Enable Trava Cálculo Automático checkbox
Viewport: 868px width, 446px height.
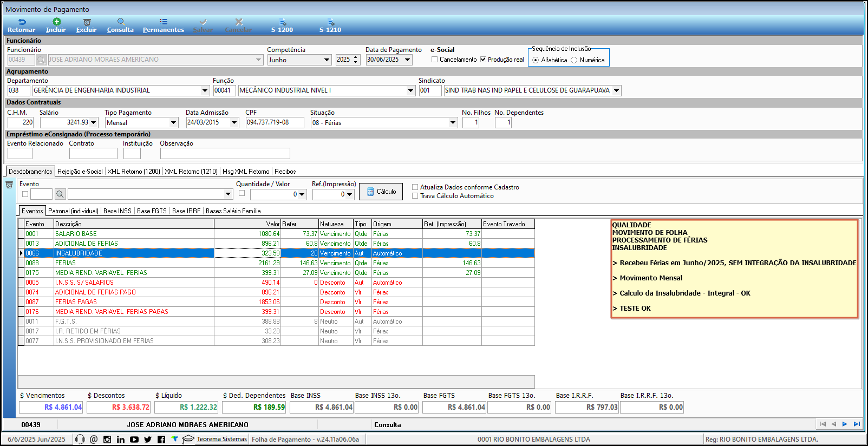[x=415, y=196]
